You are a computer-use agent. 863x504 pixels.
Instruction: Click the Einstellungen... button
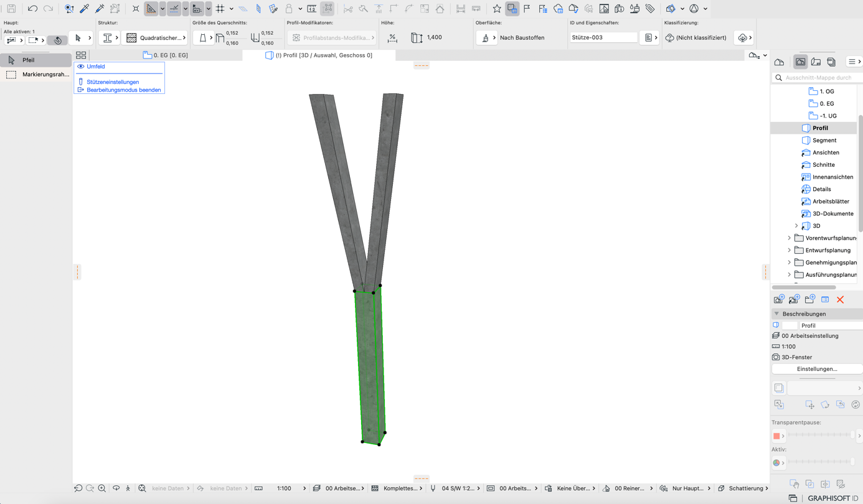point(817,369)
